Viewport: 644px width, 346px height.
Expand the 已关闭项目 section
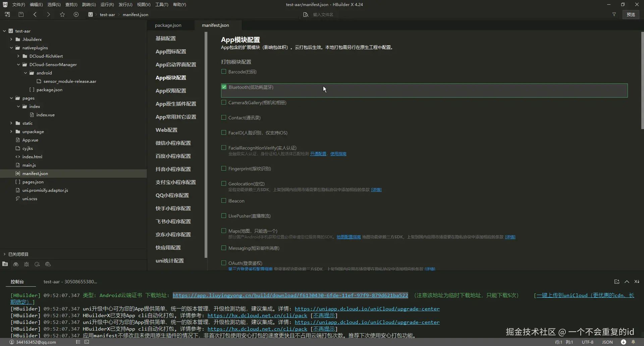tap(4, 254)
